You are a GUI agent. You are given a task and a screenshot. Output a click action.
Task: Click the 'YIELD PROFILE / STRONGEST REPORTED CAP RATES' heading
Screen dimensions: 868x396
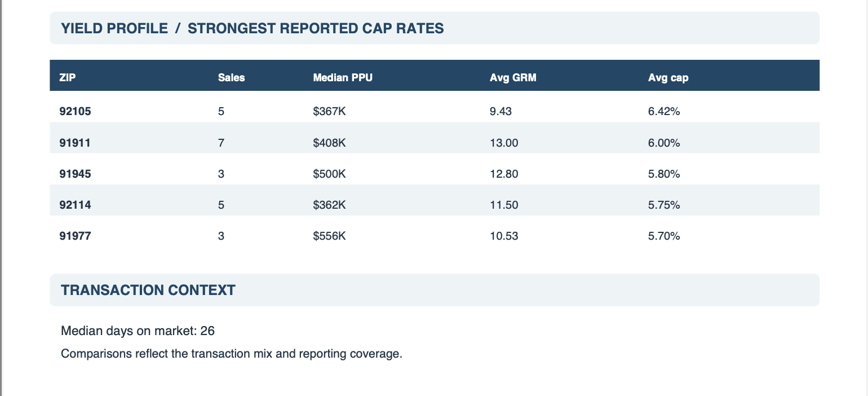coord(253,28)
